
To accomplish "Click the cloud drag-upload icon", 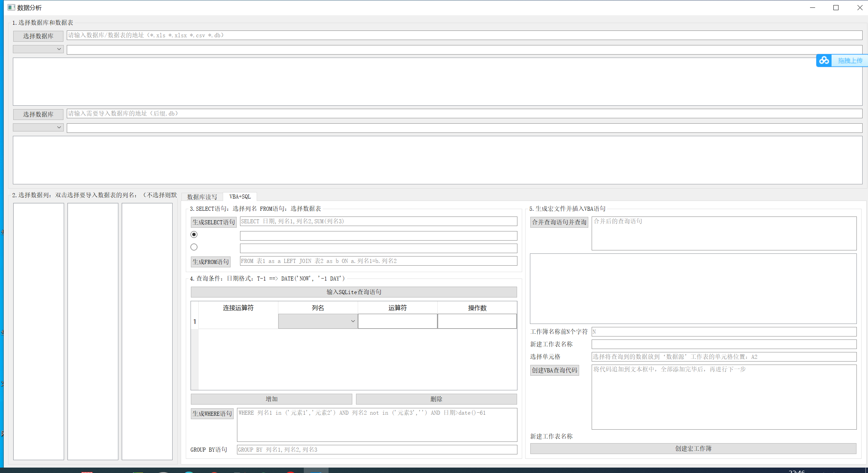I will pos(824,61).
